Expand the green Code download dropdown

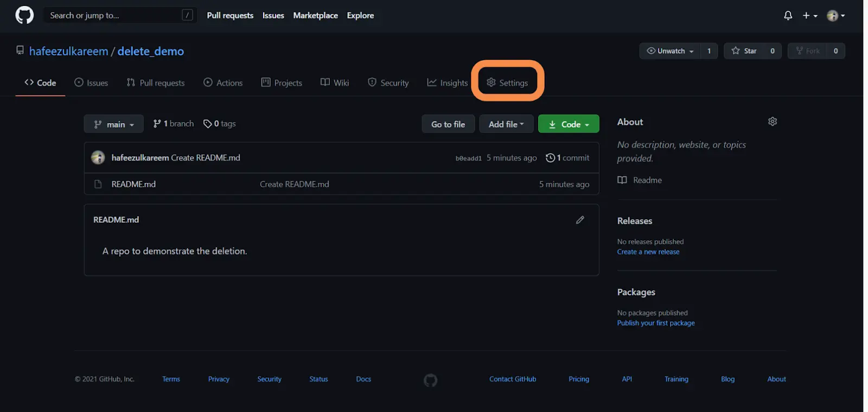(x=569, y=124)
